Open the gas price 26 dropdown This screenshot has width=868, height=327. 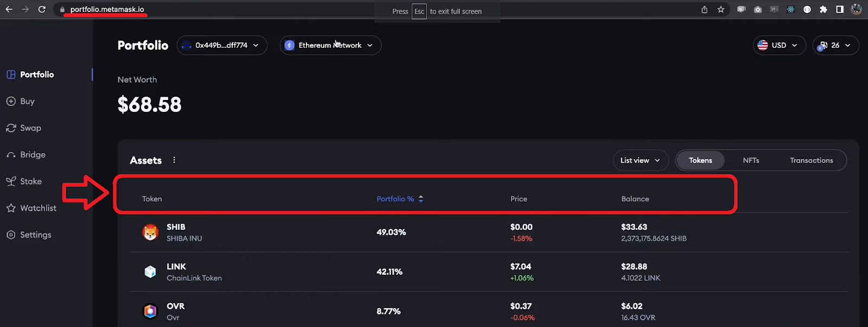pyautogui.click(x=835, y=45)
